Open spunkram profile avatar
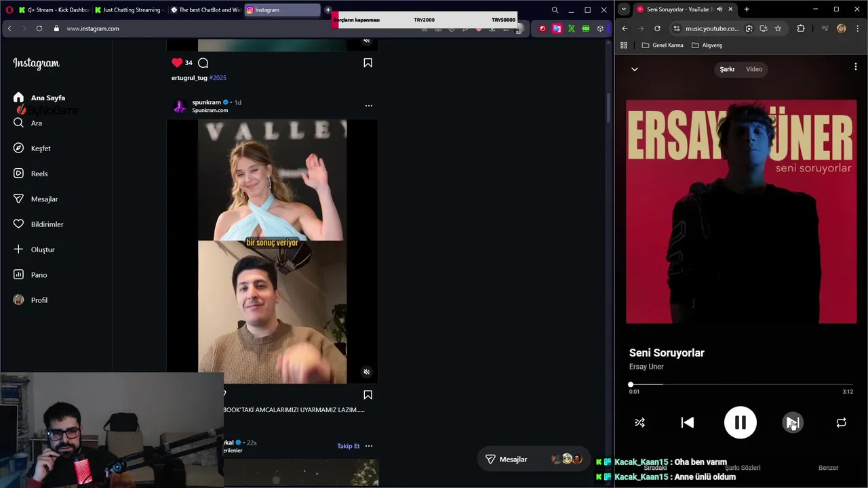The width and height of the screenshot is (868, 488). 180,106
